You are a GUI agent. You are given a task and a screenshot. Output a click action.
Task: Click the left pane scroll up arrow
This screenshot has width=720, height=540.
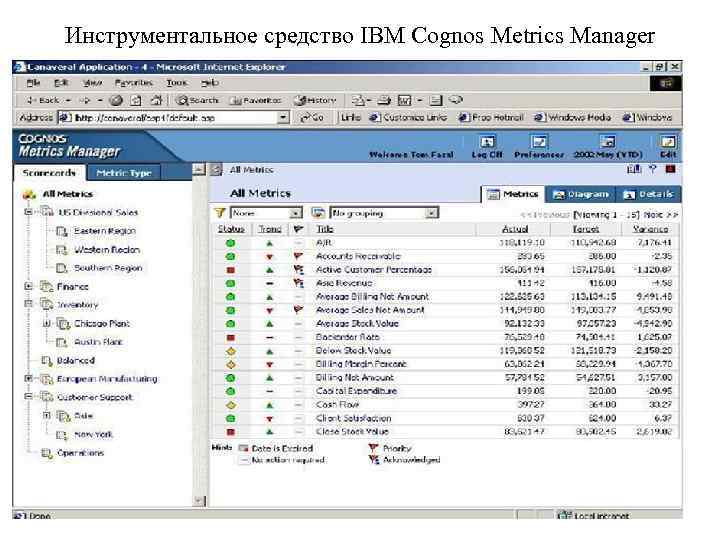click(199, 169)
